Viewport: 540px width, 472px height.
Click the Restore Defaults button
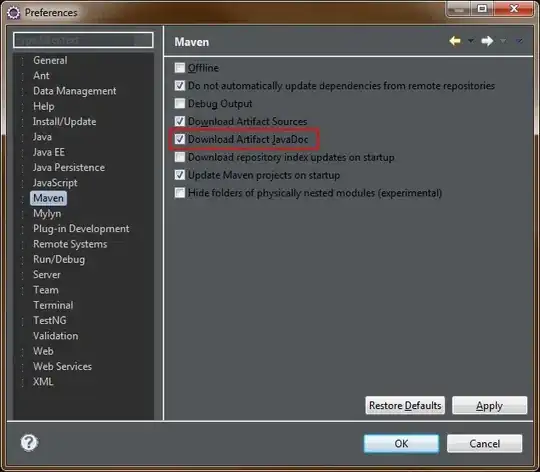pos(405,406)
